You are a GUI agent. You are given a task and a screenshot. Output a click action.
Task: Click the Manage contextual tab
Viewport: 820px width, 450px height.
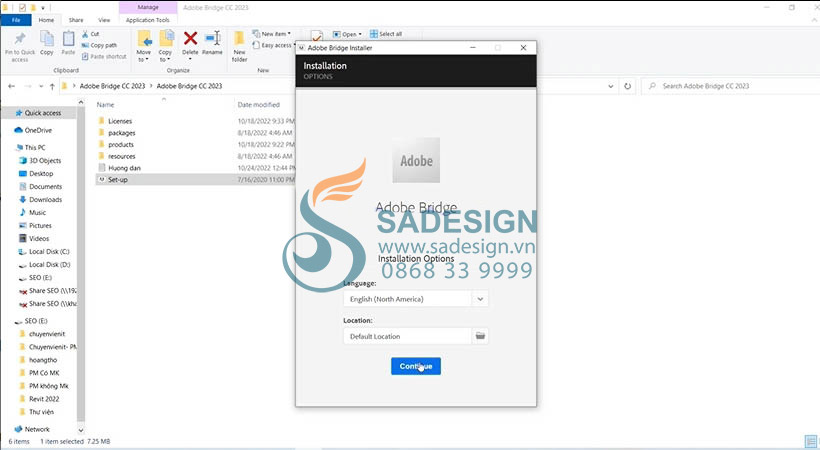148,7
